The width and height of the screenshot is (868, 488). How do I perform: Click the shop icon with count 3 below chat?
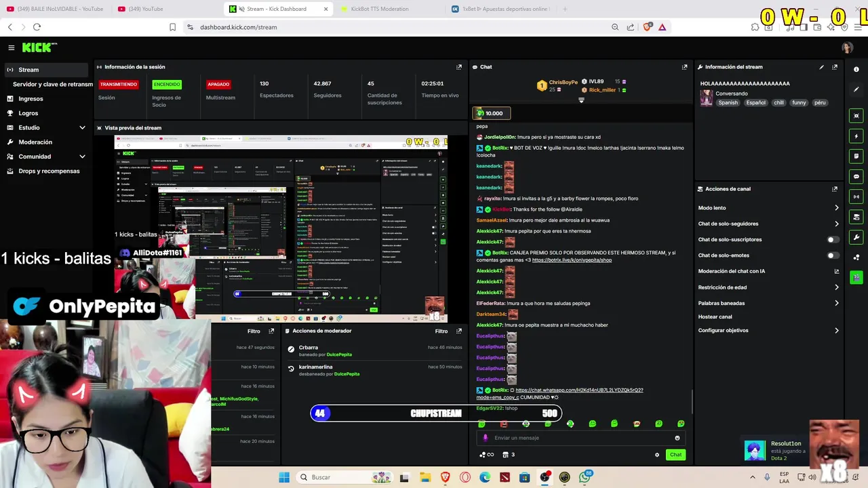tap(509, 455)
